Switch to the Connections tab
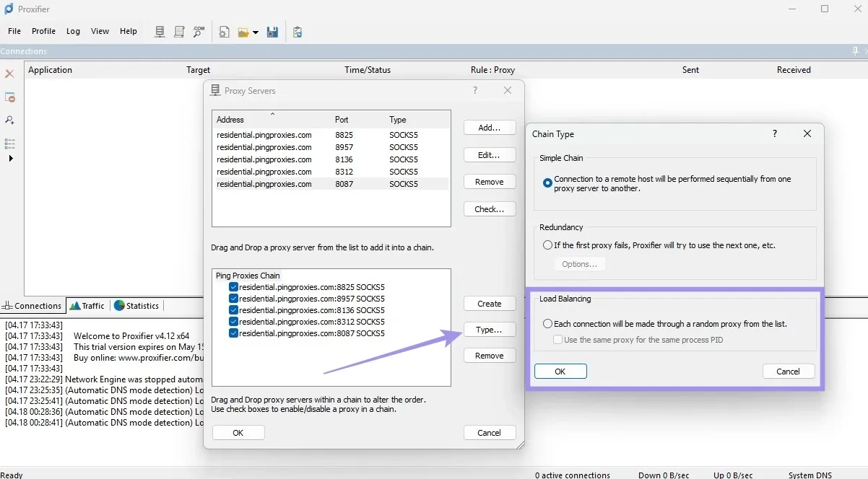This screenshot has width=868, height=479. 32,306
